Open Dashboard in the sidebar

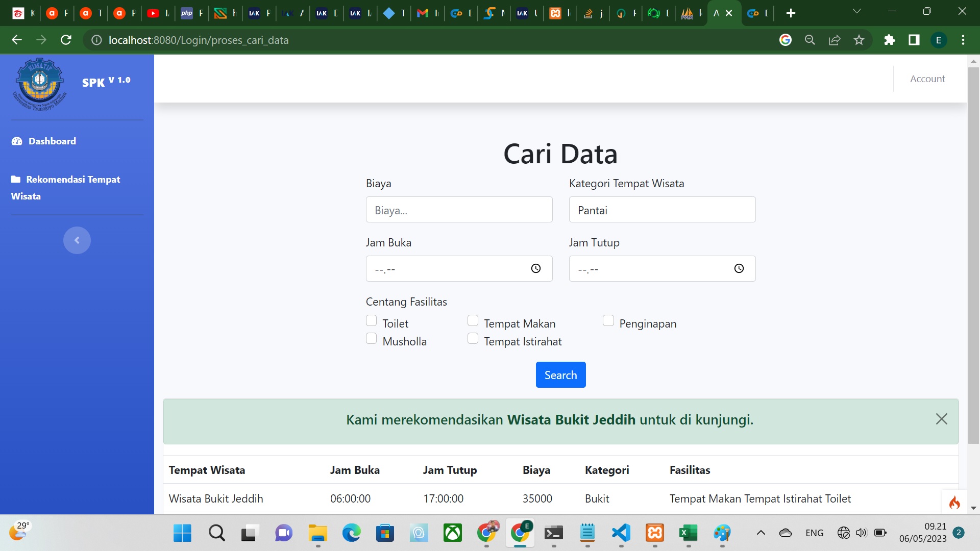tap(52, 141)
